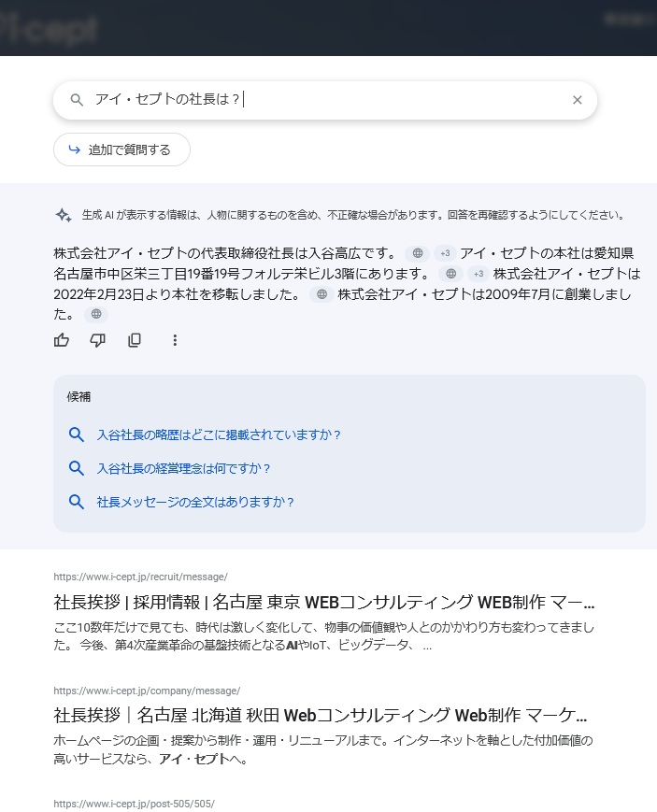The height and width of the screenshot is (812, 657).
Task: Open the more options three-dot menu
Action: (x=175, y=340)
